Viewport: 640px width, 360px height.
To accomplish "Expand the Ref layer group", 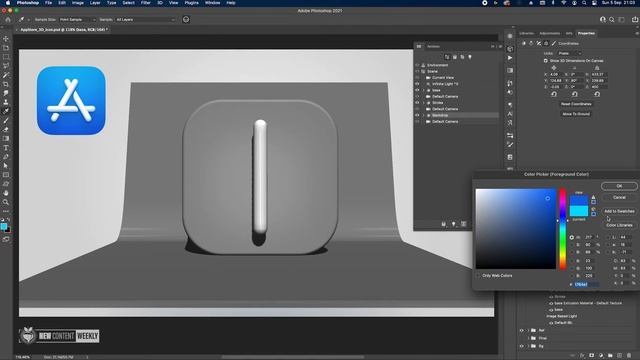I will click(x=529, y=330).
